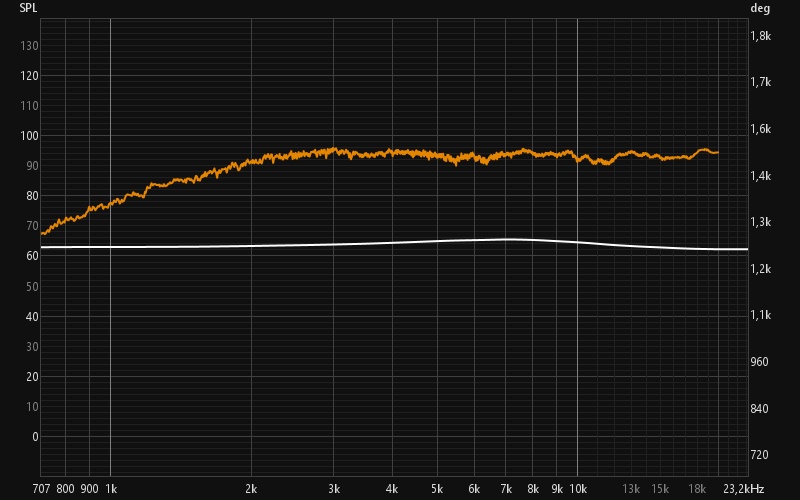The image size is (800, 500).
Task: Select the 40 SPL axis value
Action: click(32, 317)
